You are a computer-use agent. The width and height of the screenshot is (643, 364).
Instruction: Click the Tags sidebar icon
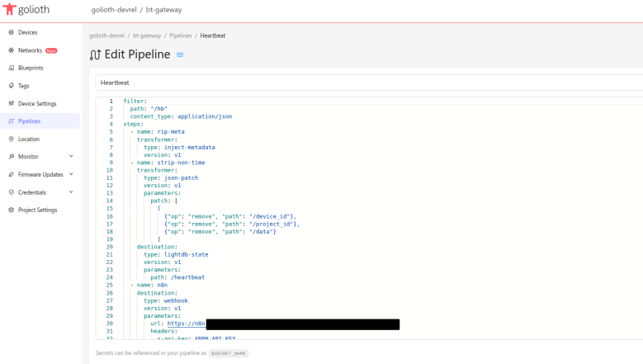(11, 86)
